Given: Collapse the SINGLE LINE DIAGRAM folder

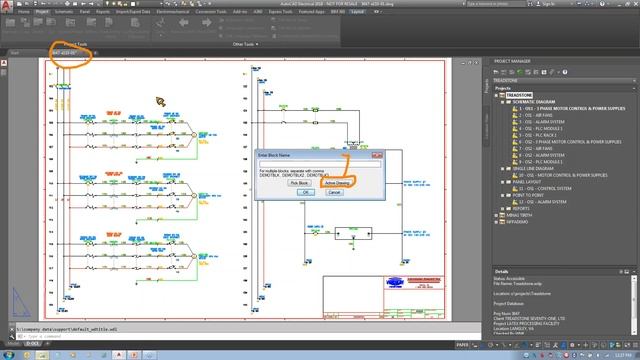Looking at the screenshot, I should (502, 169).
